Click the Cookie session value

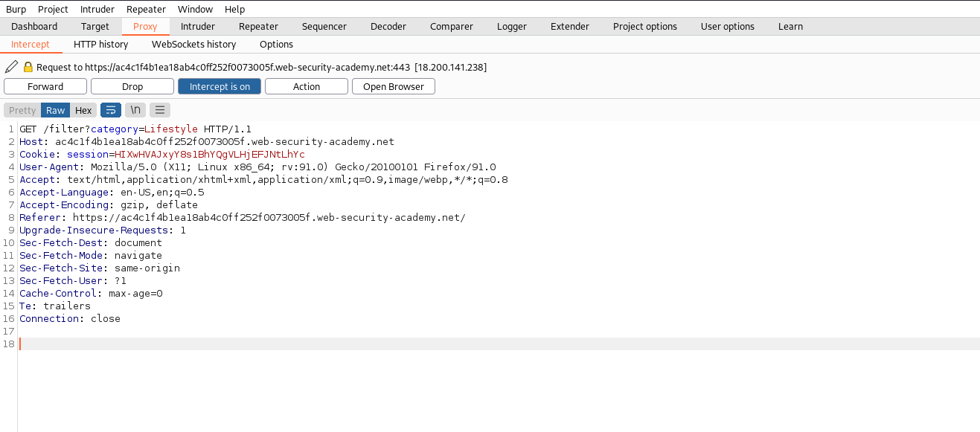coord(210,154)
